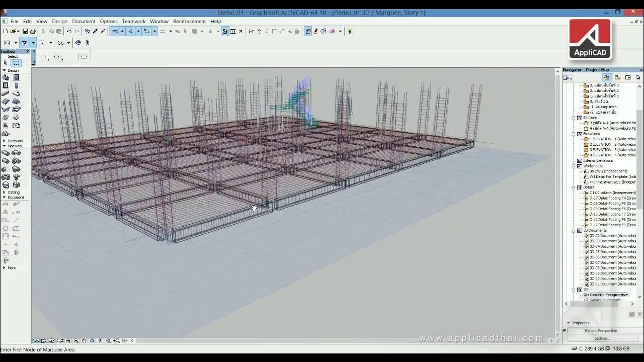Collapse the Properties panel disclosure triangle
Viewport: 644px width, 362px height.
click(569, 323)
